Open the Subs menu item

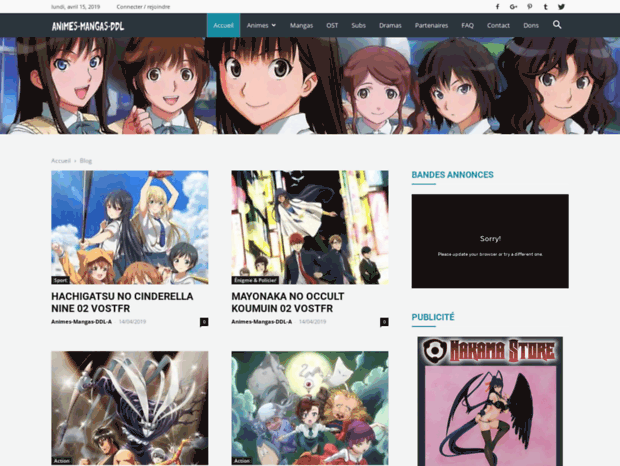tap(358, 25)
